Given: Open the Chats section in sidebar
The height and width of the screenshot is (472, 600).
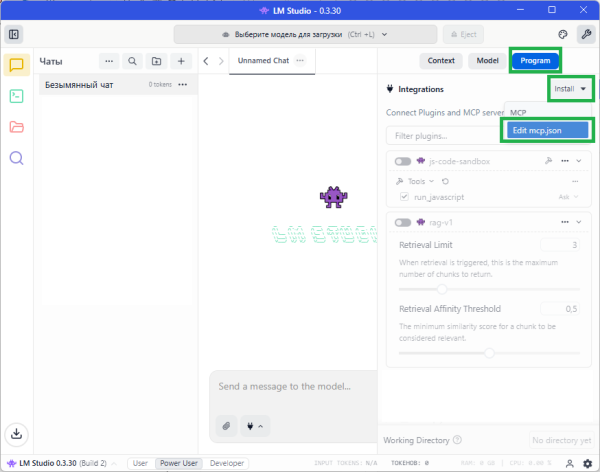Looking at the screenshot, I should point(16,65).
